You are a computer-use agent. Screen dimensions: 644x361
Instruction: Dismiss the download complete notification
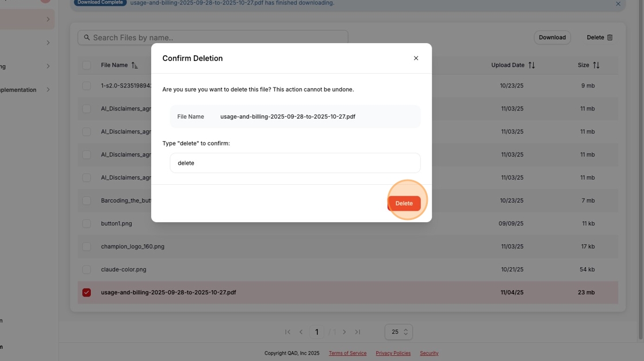tap(618, 3)
